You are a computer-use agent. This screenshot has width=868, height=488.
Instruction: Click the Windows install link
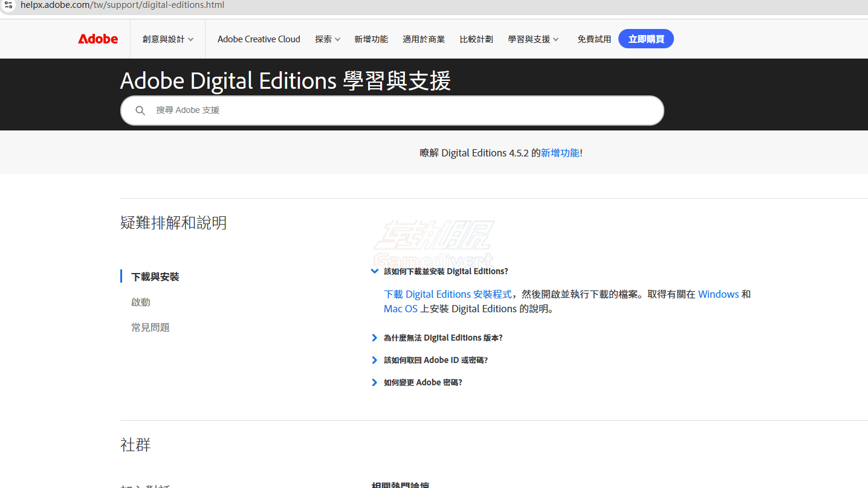(x=719, y=294)
